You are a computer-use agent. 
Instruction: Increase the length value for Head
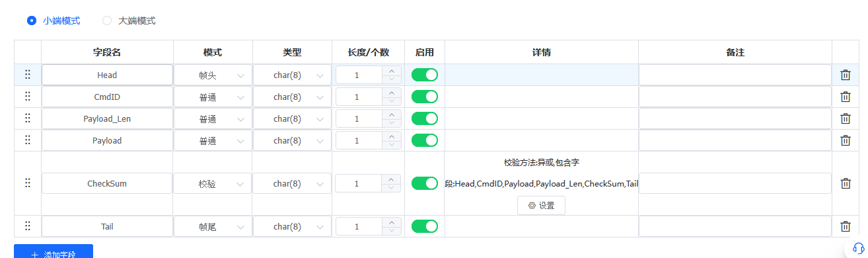coord(392,71)
